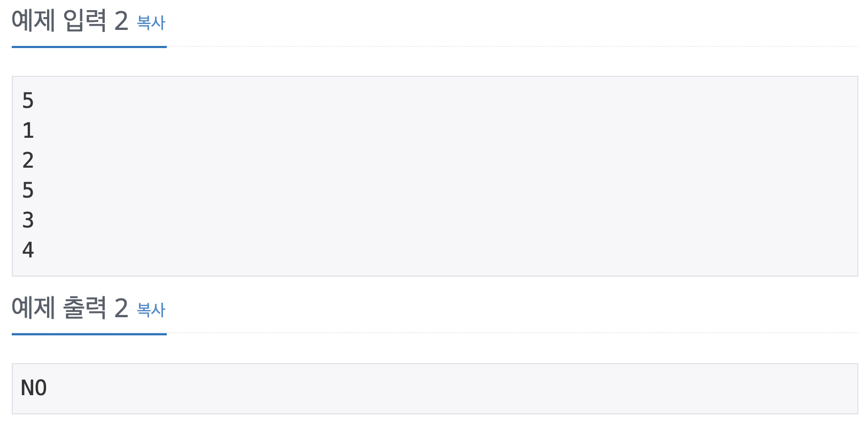The image size is (868, 424).
Task: Click the number 2 inside the input box
Action: pyautogui.click(x=28, y=160)
